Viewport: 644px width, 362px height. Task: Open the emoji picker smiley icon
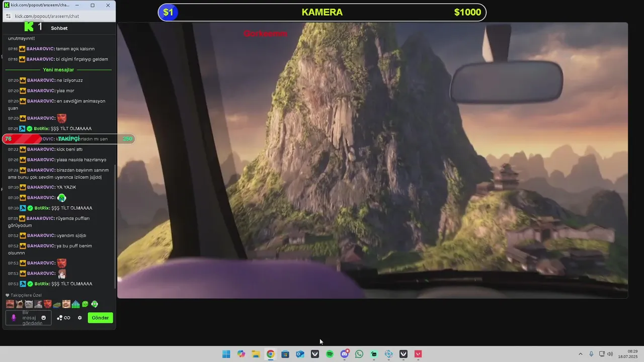43,318
